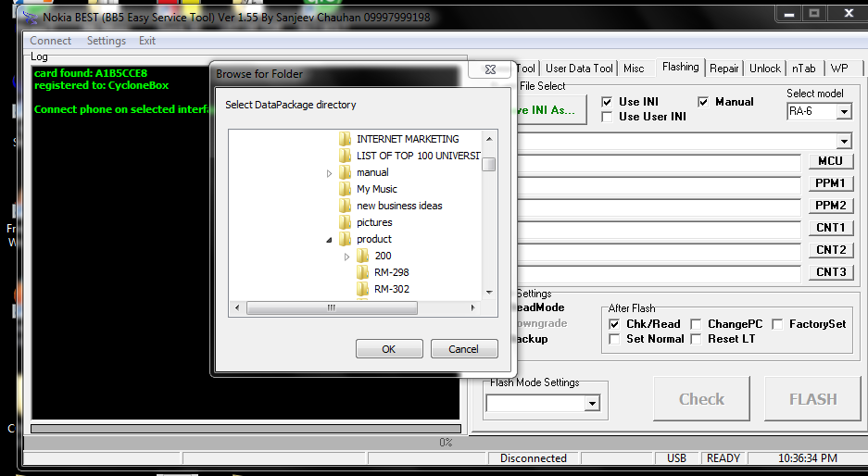Click the CNT3 file path field

[x=659, y=273]
